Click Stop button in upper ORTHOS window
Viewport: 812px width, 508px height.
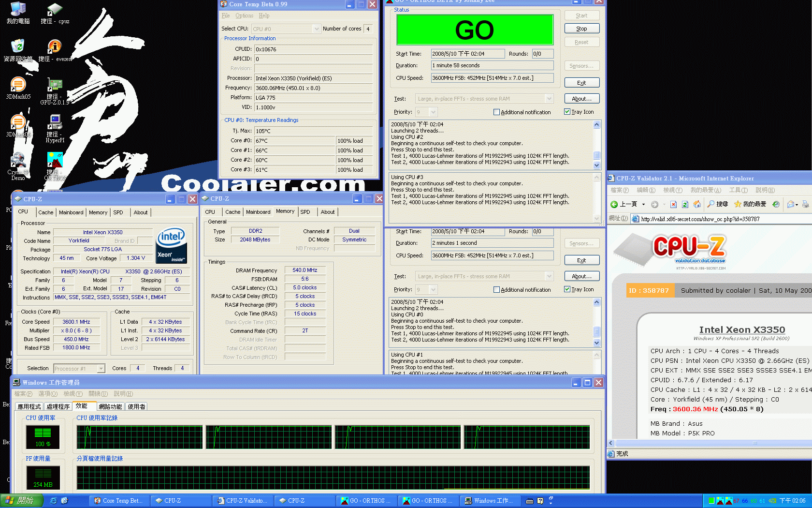(x=582, y=29)
